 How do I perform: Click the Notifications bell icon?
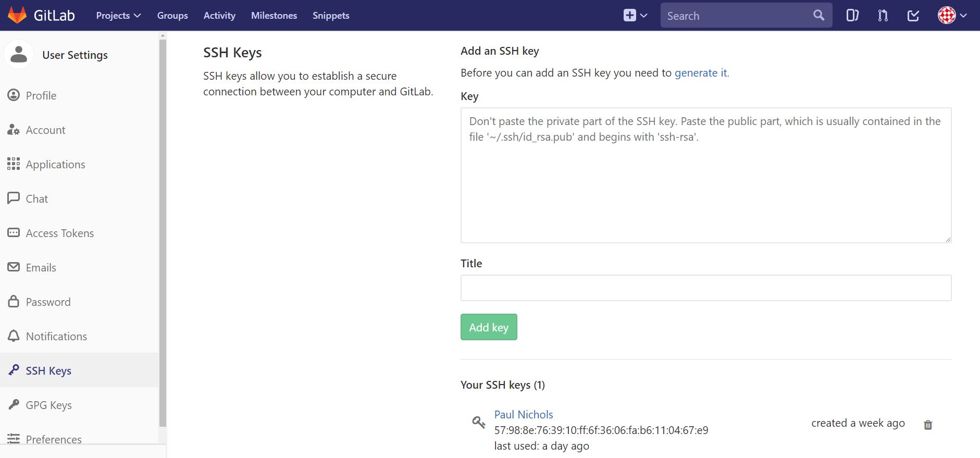point(14,336)
